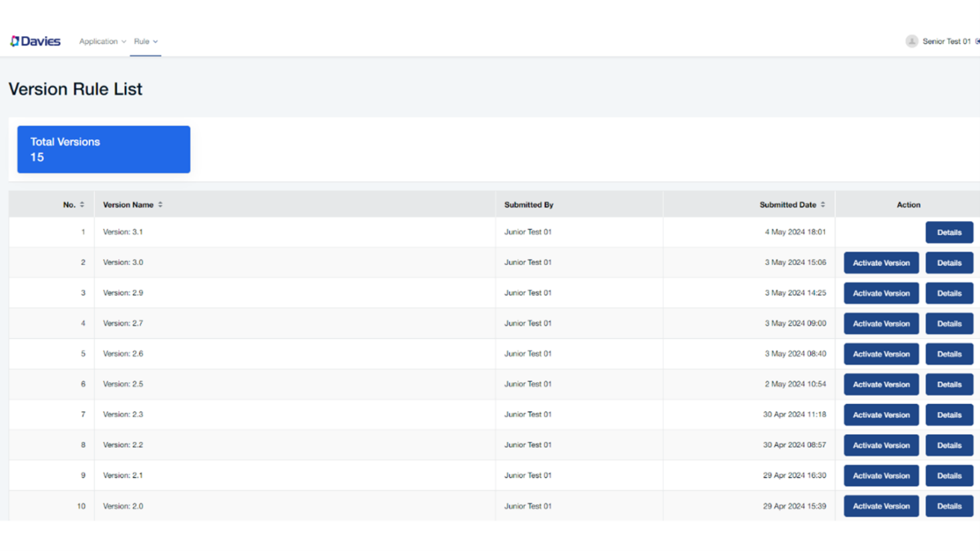Viewport: 980px width, 551px height.
Task: Click the Davies logo
Action: coord(35,41)
